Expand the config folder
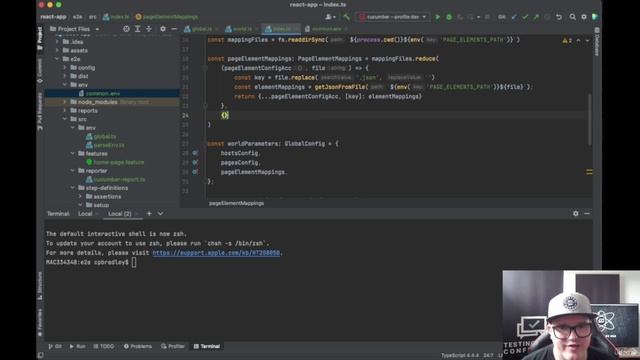This screenshot has height=360, width=640. click(x=65, y=68)
